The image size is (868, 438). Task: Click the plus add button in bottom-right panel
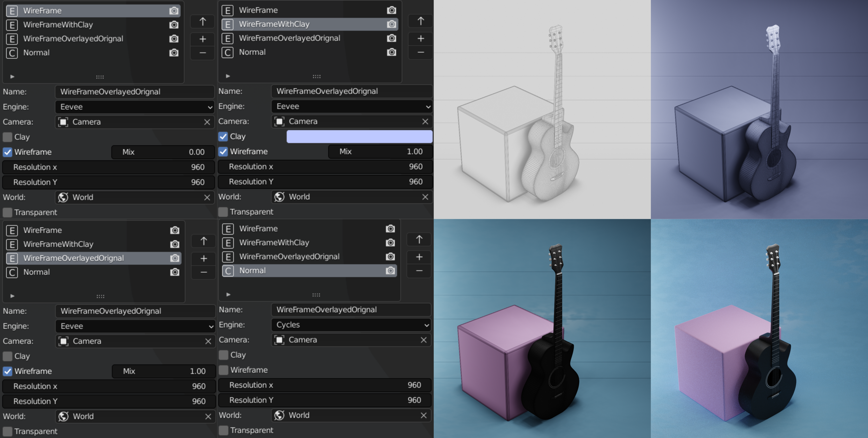[419, 257]
